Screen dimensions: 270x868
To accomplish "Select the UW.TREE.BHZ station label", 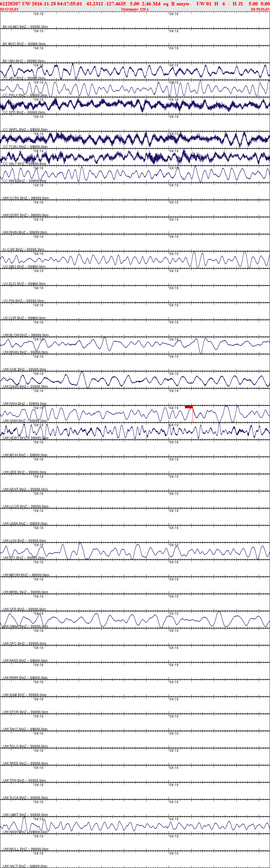I will click(25, 764).
